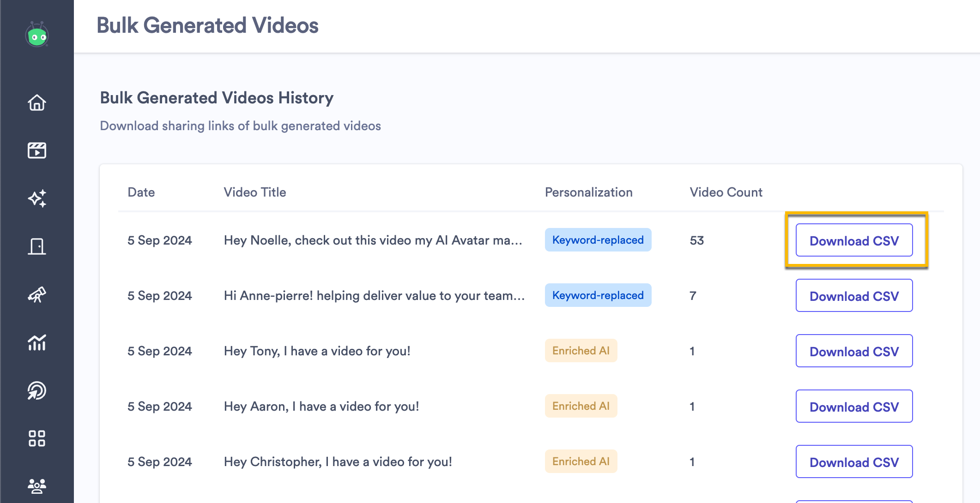Open the apps grid icon

[x=37, y=438]
